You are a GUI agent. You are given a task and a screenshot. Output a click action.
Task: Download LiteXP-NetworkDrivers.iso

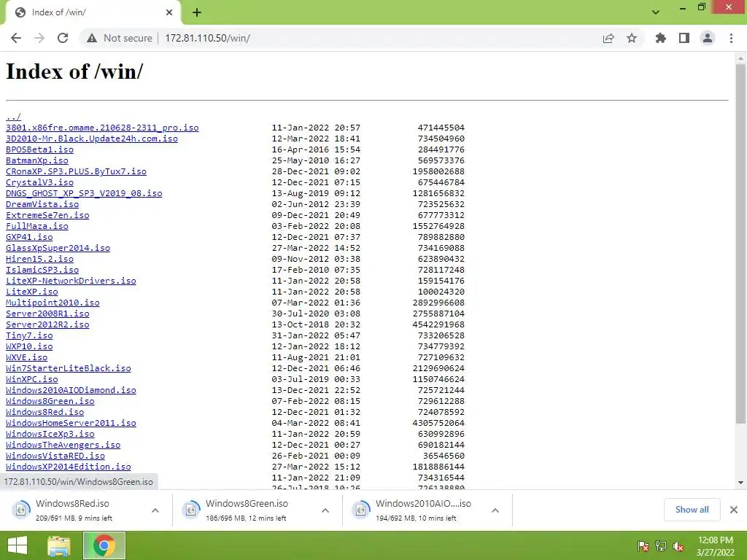click(x=71, y=281)
